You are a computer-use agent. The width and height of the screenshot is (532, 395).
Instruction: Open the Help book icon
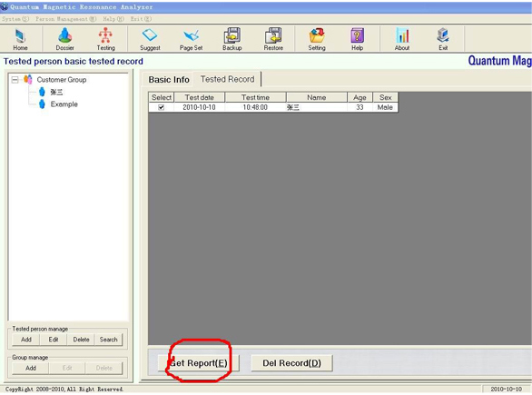(x=358, y=35)
